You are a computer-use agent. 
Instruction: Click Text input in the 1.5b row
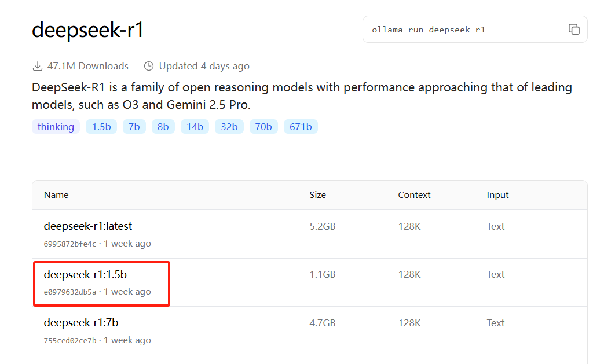tap(495, 275)
